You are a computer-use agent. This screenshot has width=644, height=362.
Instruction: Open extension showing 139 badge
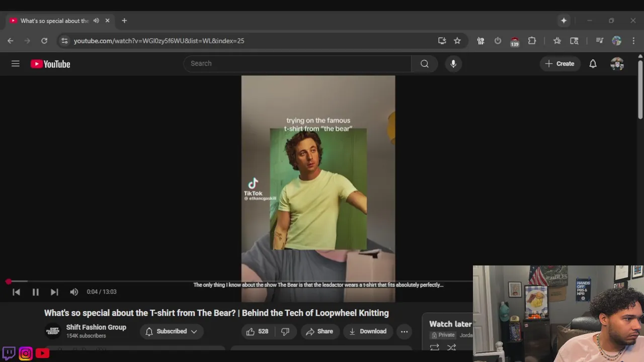point(514,41)
